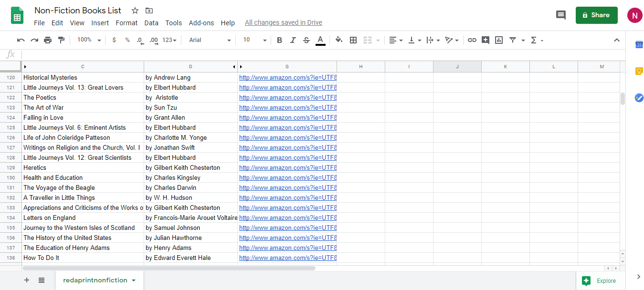
Task: Open the account avatar N
Action: 634,15
